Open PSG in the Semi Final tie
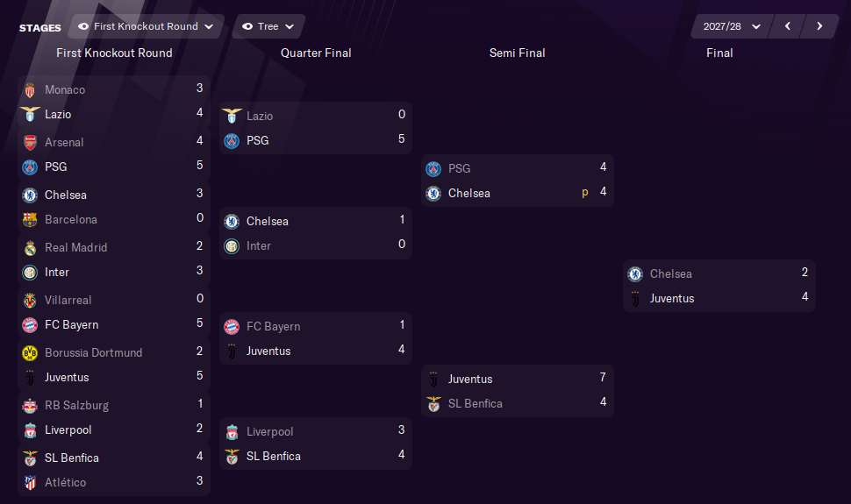 click(459, 168)
